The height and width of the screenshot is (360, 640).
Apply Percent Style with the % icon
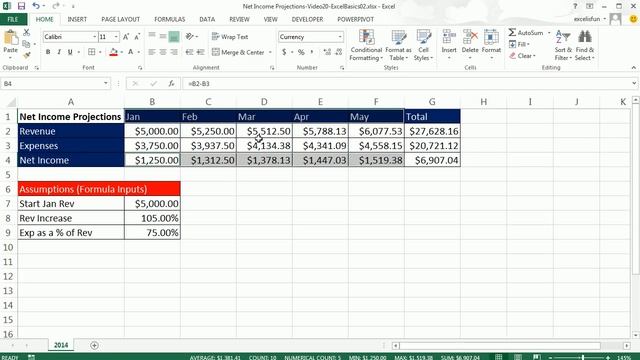301,52
